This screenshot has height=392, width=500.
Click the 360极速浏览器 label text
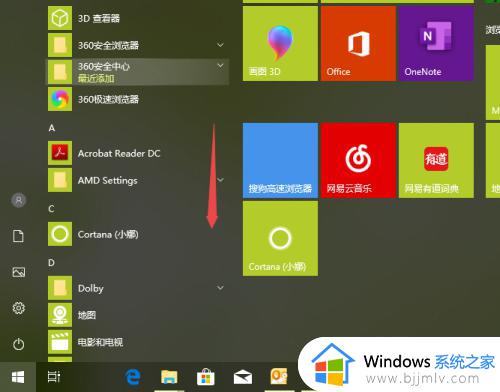(108, 99)
